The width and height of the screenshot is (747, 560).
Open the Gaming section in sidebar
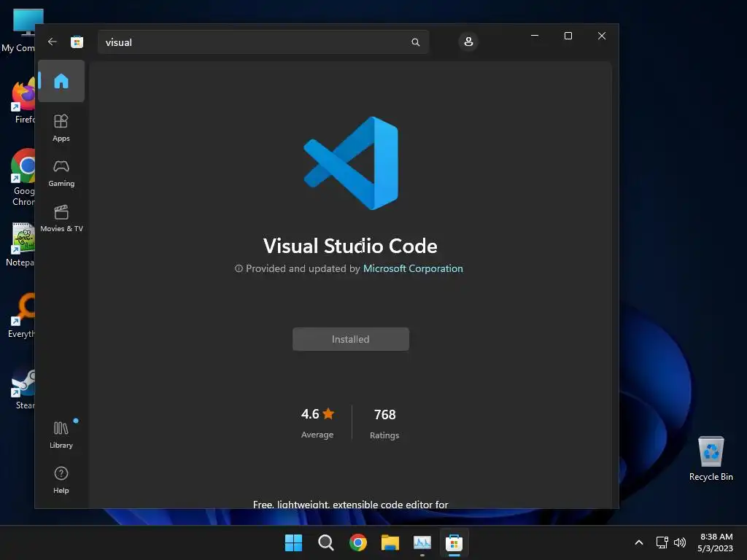(61, 173)
